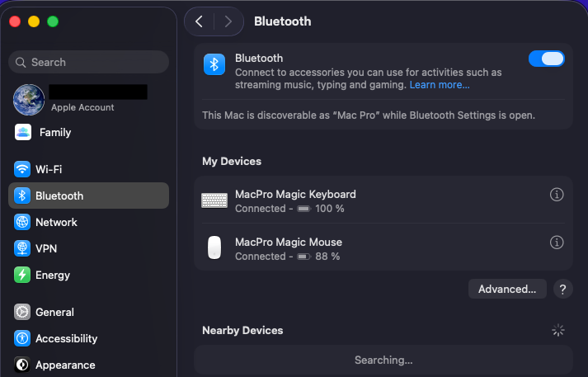Click the Nearby Devices heading
Image resolution: width=588 pixels, height=377 pixels.
[x=242, y=331]
